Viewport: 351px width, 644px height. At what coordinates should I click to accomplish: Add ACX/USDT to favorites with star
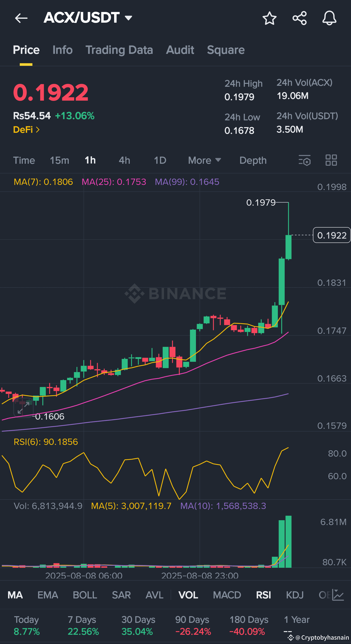pos(269,18)
